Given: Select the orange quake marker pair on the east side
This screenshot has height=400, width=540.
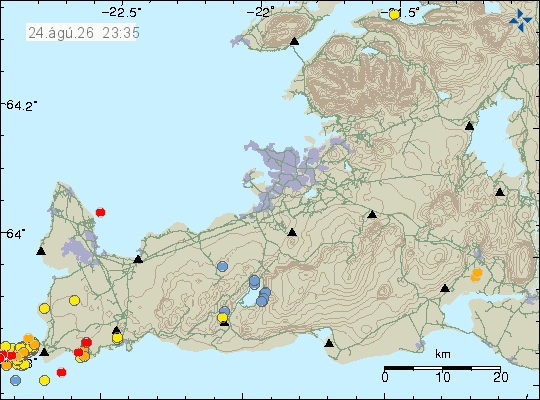Looking at the screenshot, I should click(476, 275).
